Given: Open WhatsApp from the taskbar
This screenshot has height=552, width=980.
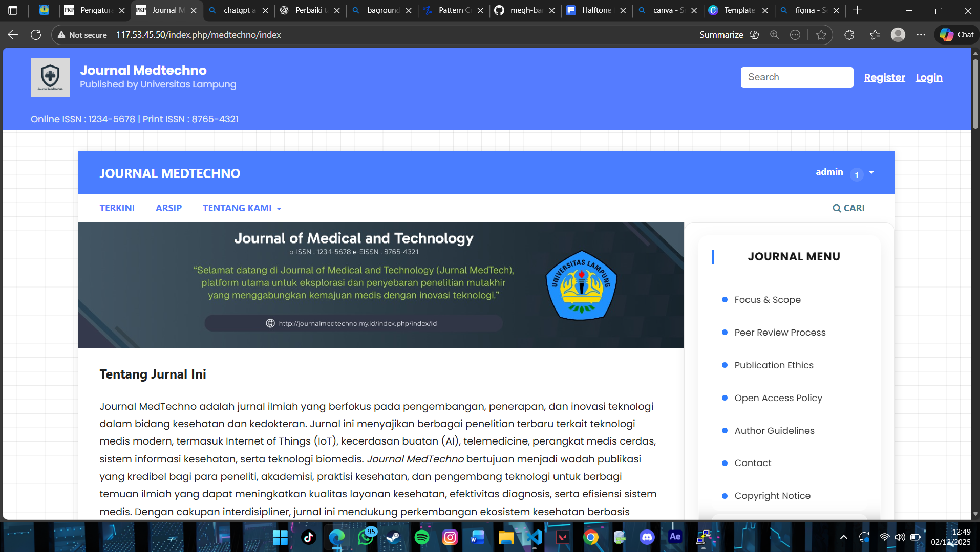Looking at the screenshot, I should click(x=366, y=537).
